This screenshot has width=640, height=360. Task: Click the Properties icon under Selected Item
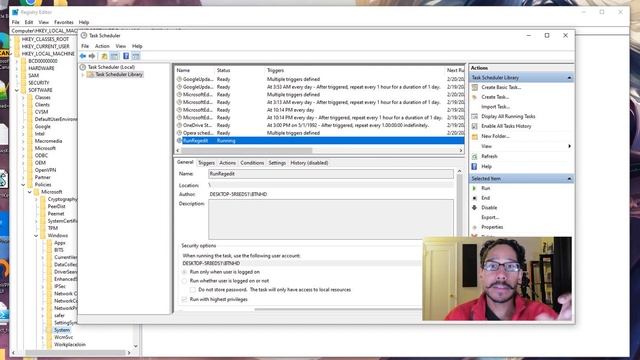(474, 227)
